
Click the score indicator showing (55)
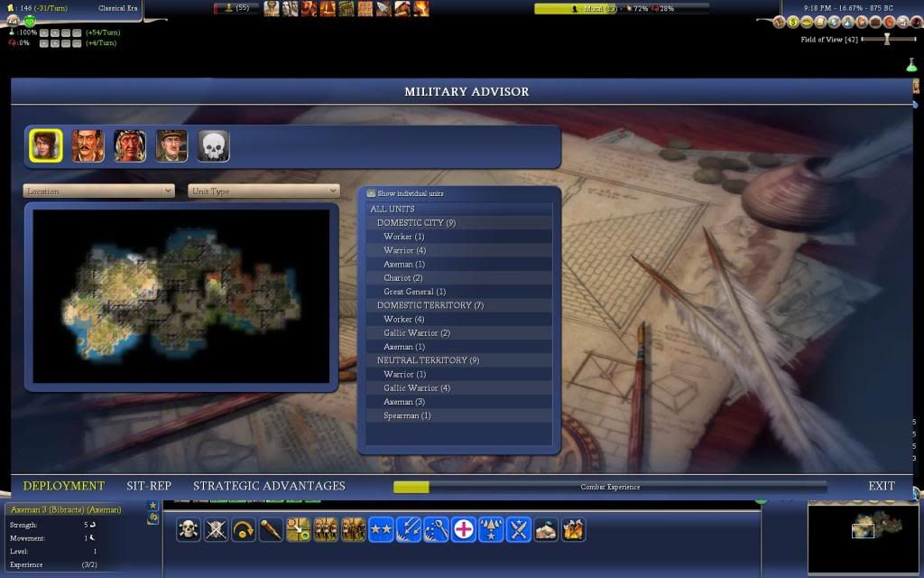pos(236,7)
